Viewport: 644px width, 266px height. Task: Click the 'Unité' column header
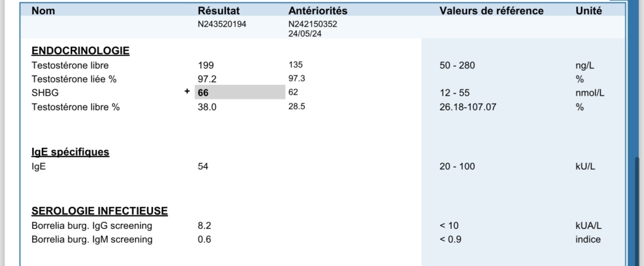point(589,10)
